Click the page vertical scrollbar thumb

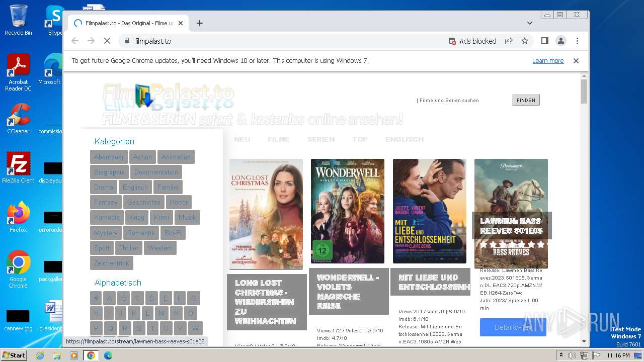point(584,91)
